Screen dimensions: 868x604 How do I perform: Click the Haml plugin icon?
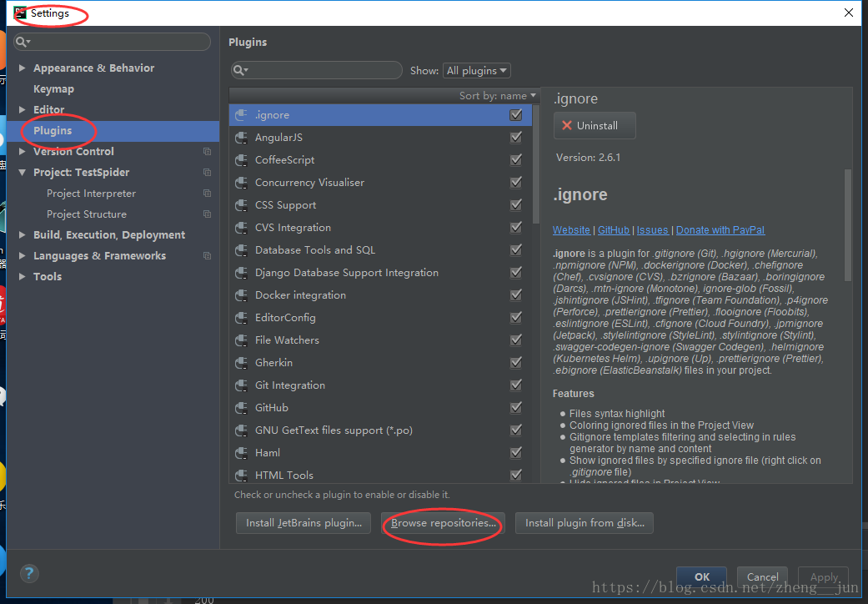(x=241, y=453)
